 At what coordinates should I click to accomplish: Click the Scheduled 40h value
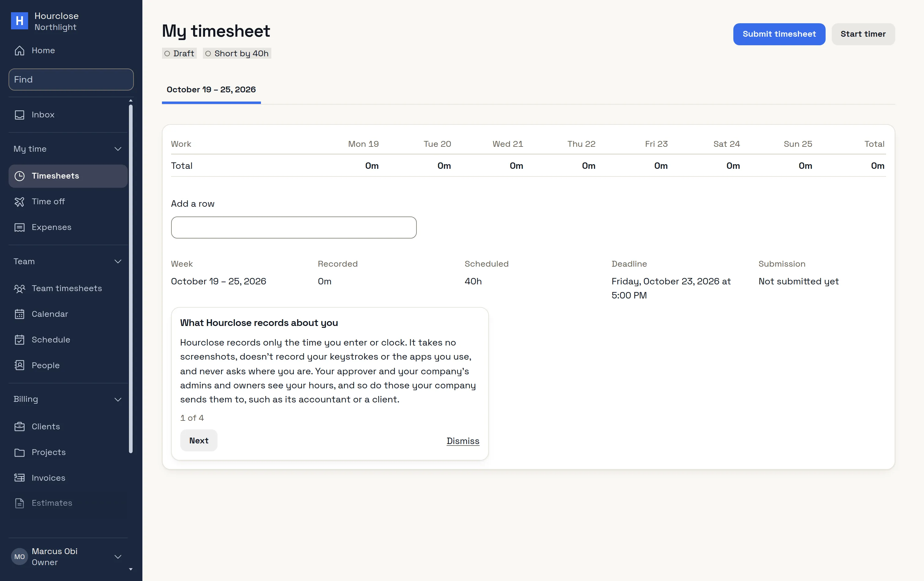(x=473, y=281)
